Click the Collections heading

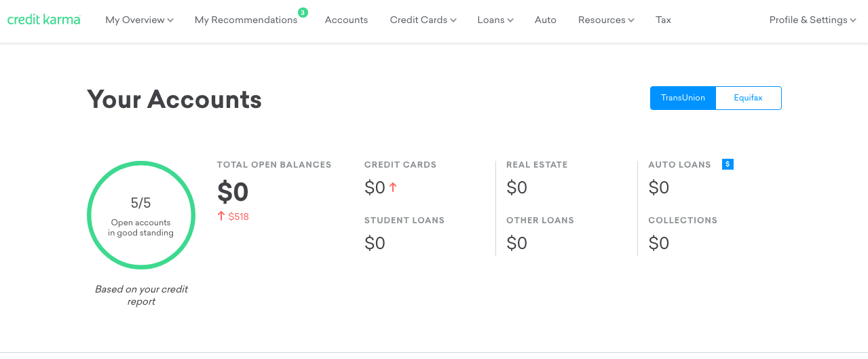point(683,221)
